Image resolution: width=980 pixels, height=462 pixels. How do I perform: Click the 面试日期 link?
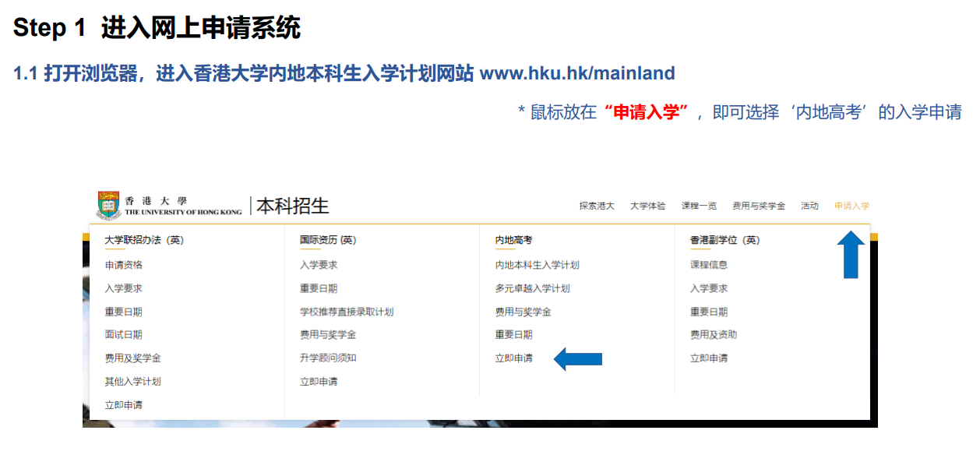[x=124, y=335]
